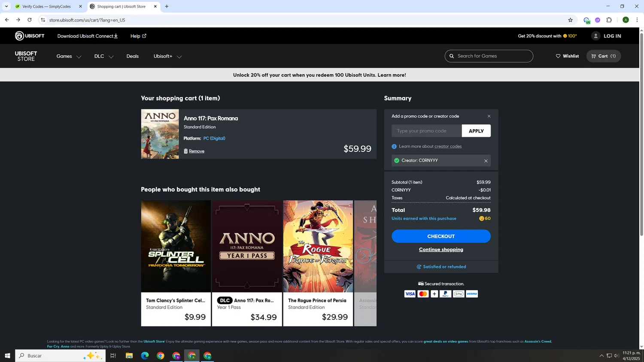Switch to Verify Codes SimplyCodes tab
This screenshot has width=644, height=362.
pos(48,6)
